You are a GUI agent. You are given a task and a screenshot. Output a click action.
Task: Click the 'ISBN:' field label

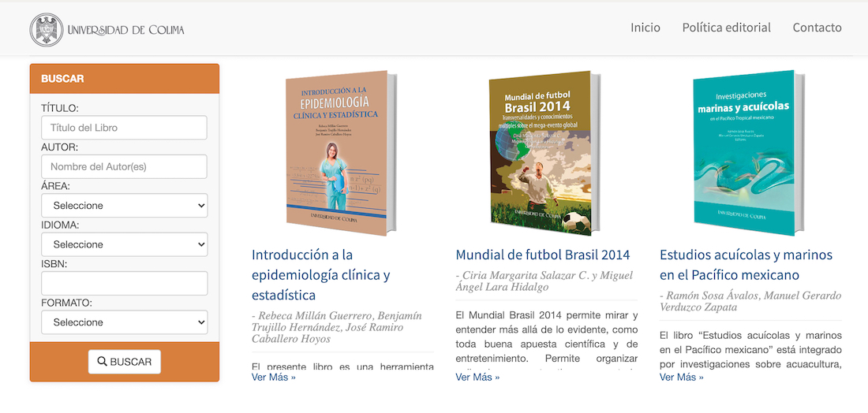tap(54, 264)
